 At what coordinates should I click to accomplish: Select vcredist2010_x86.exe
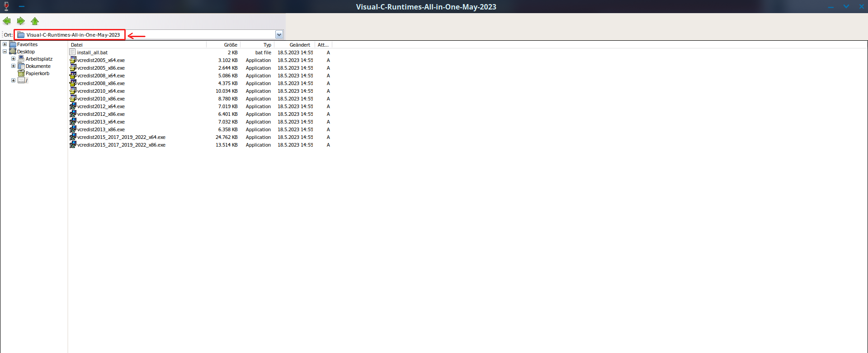click(x=101, y=99)
